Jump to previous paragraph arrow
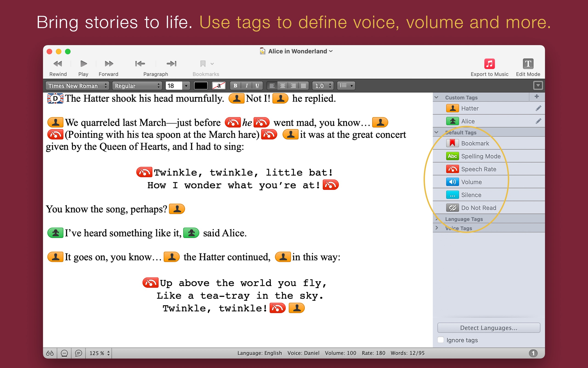Image resolution: width=588 pixels, height=368 pixels. (x=140, y=64)
